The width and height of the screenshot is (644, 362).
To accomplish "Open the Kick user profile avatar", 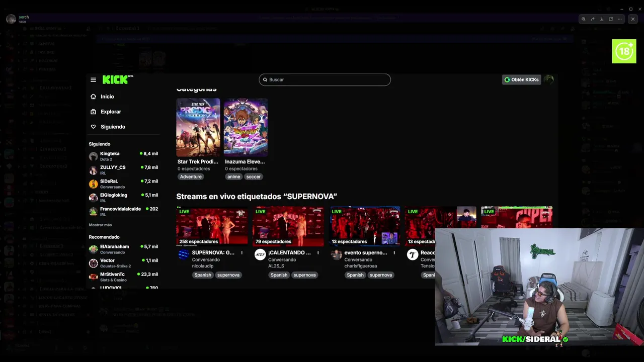I will [548, 79].
